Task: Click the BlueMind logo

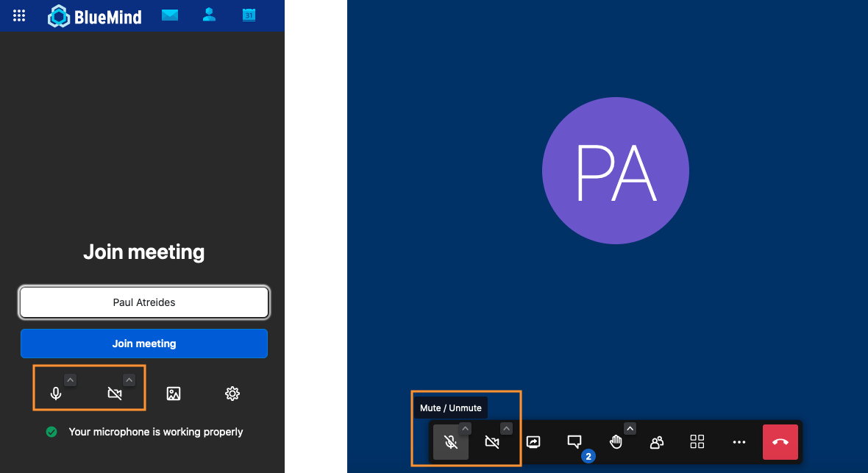Action: (x=95, y=16)
